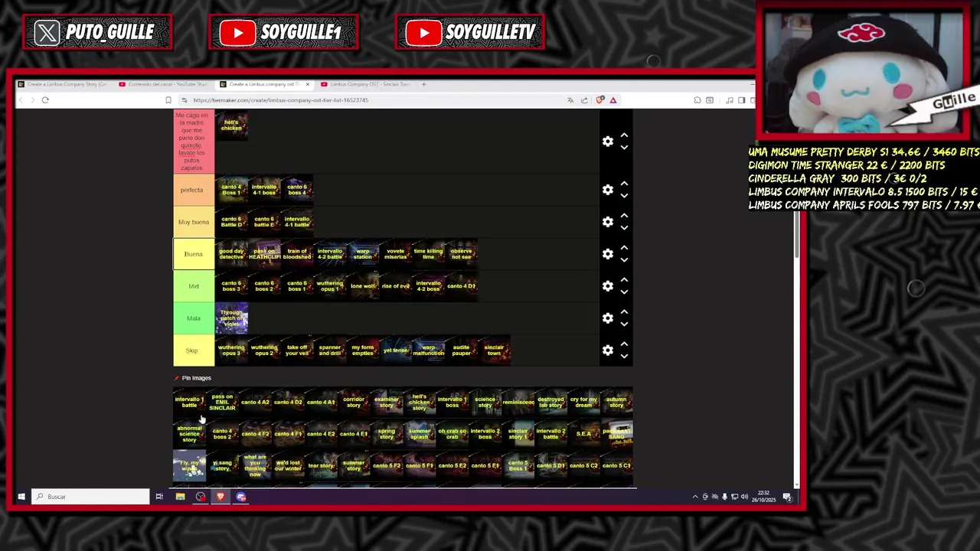Screen dimensions: 980x551
Task: Open site information icon in address bar
Action: pyautogui.click(x=185, y=100)
